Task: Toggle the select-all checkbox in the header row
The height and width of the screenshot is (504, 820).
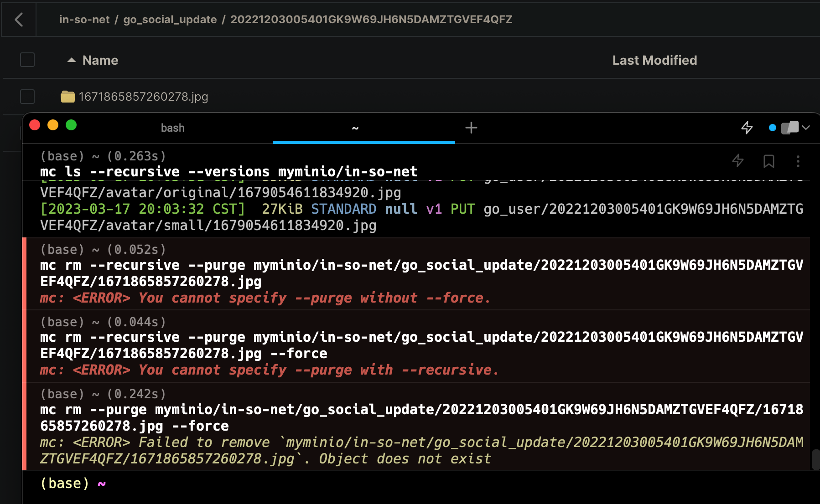Action: [27, 60]
